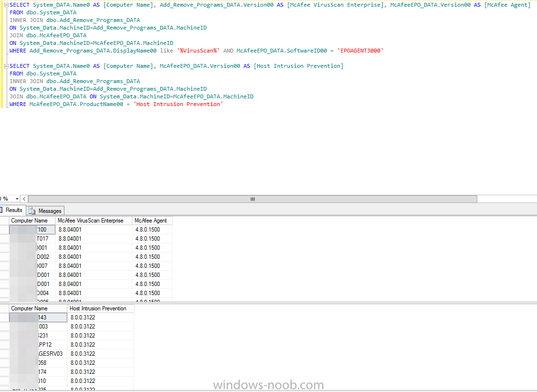The image size is (537, 392).
Task: Select the McAfee VirusScan Enterprise column header
Action: (x=94, y=220)
